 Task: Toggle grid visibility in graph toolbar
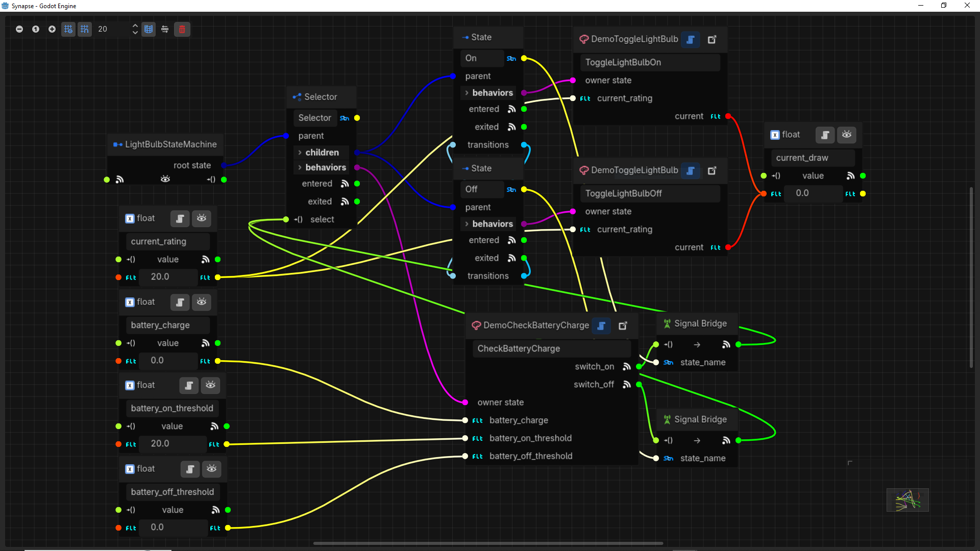(x=68, y=29)
